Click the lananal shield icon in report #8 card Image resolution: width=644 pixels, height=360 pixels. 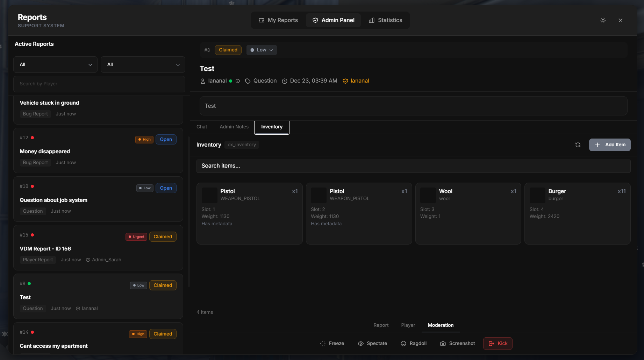click(x=78, y=308)
